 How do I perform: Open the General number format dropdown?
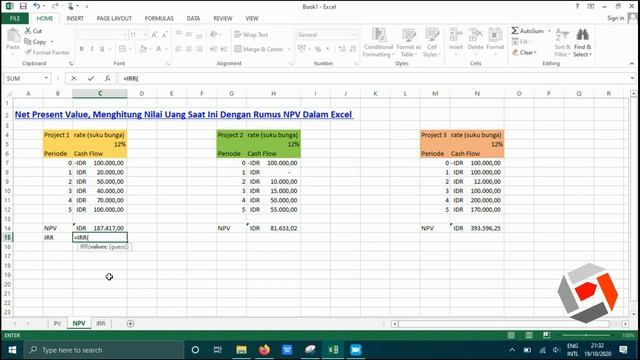coord(354,35)
